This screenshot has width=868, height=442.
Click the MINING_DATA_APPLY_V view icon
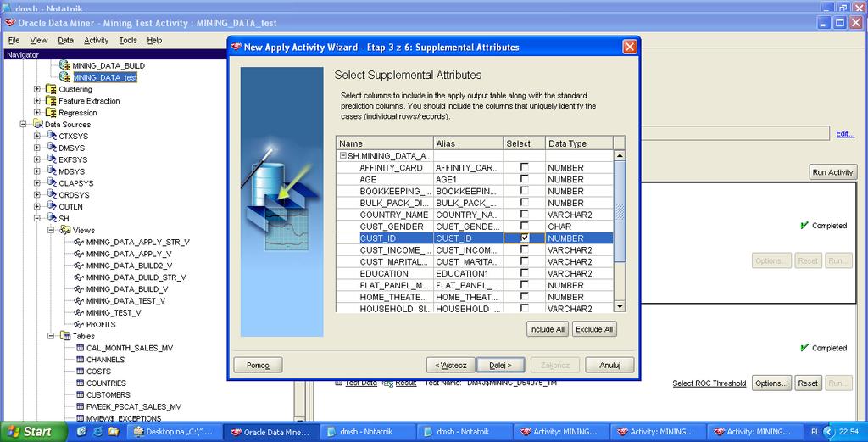tap(79, 254)
